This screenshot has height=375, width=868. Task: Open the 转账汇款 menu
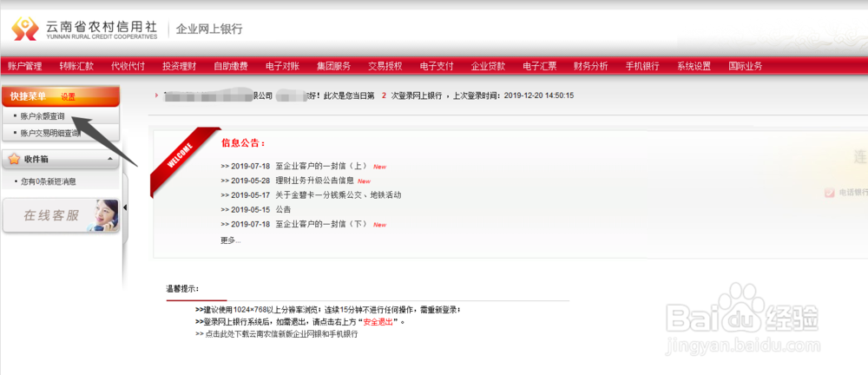(76, 67)
